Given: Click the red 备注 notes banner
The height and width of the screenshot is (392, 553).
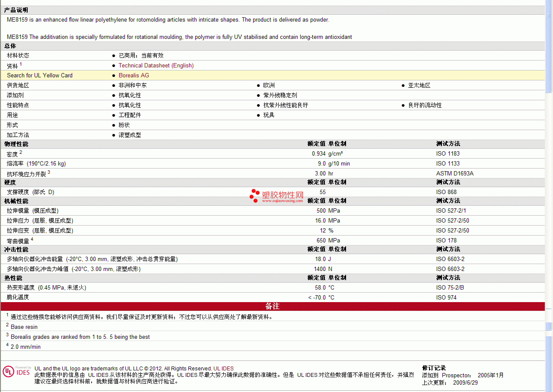Looking at the screenshot, I should click(273, 306).
